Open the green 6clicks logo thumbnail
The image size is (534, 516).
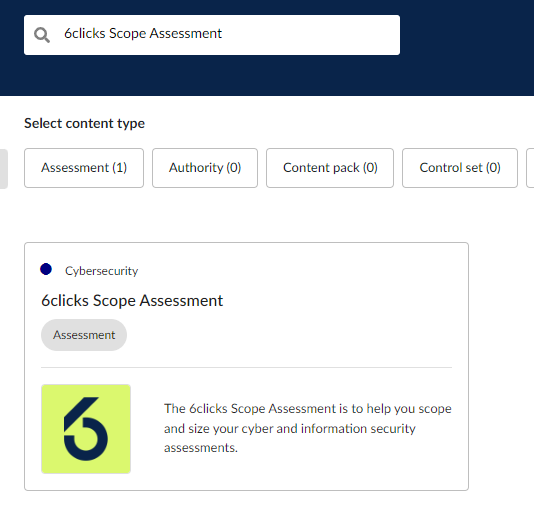[86, 429]
